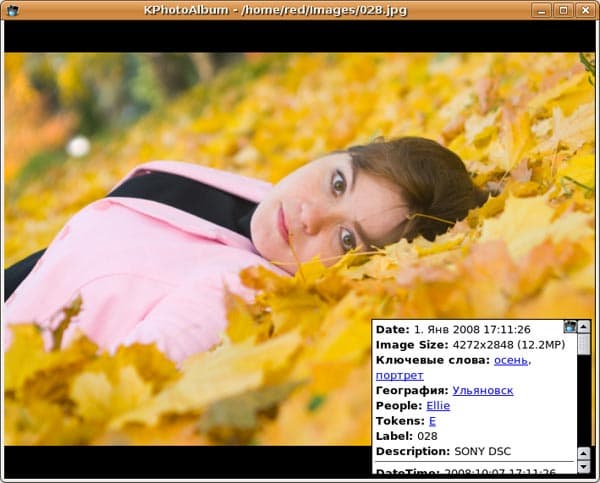The height and width of the screenshot is (483, 600).
Task: Click the 'География:' label
Action: pos(412,390)
